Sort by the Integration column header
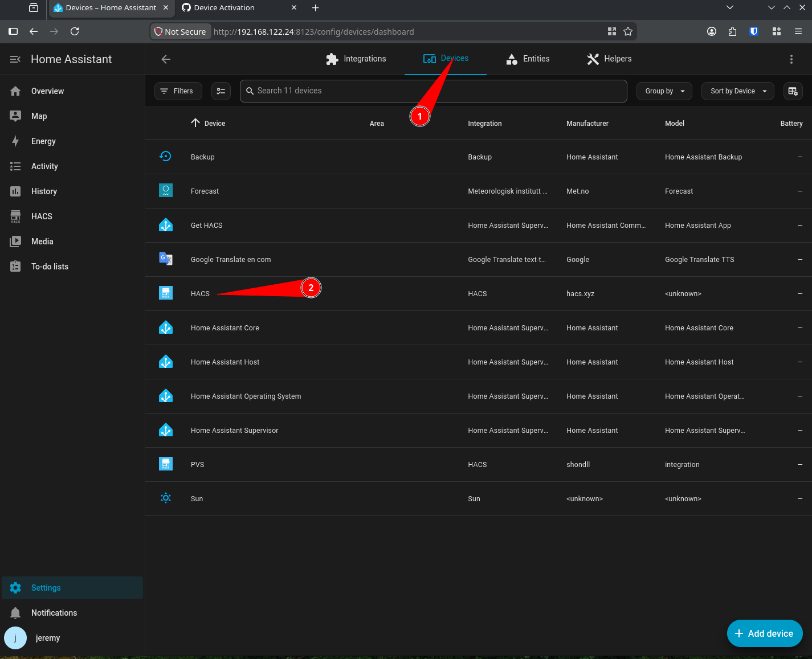The image size is (812, 659). tap(485, 124)
